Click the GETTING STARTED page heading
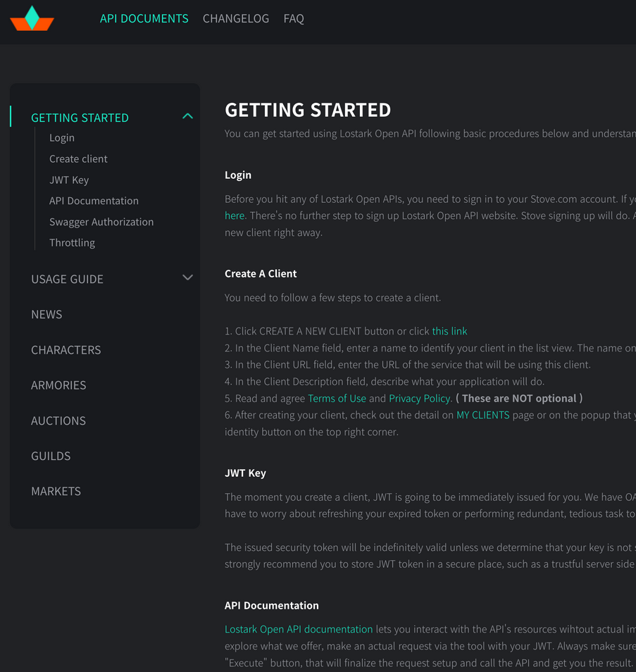The image size is (636, 672). [x=308, y=110]
